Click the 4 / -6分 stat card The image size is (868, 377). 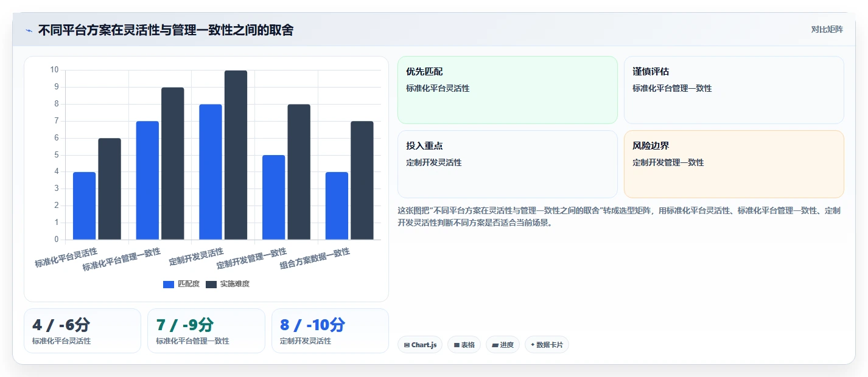[x=82, y=331]
